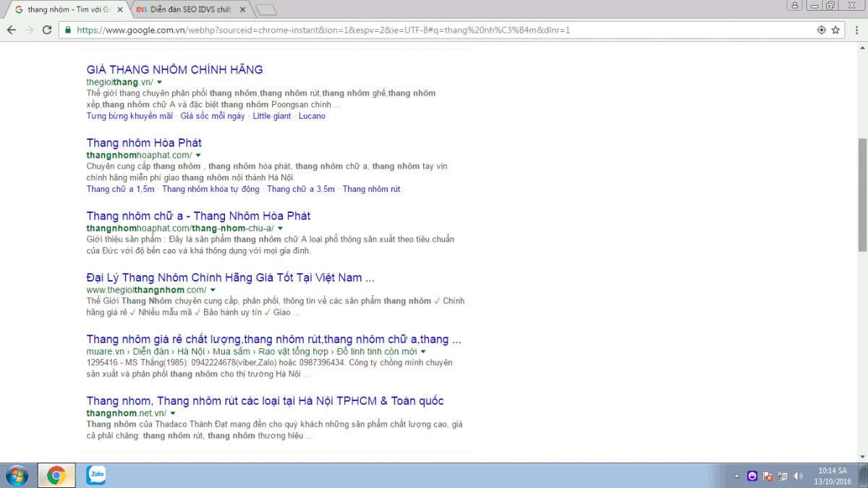Click the browser forward arrow
The width and height of the screenshot is (868, 488).
click(29, 30)
